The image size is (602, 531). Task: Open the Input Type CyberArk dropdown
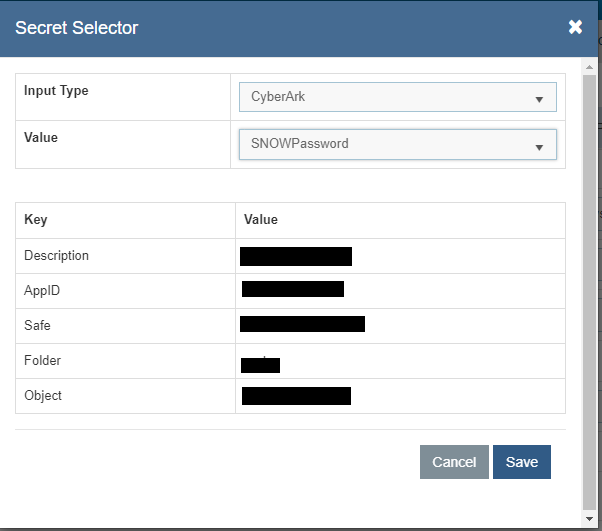(x=397, y=98)
